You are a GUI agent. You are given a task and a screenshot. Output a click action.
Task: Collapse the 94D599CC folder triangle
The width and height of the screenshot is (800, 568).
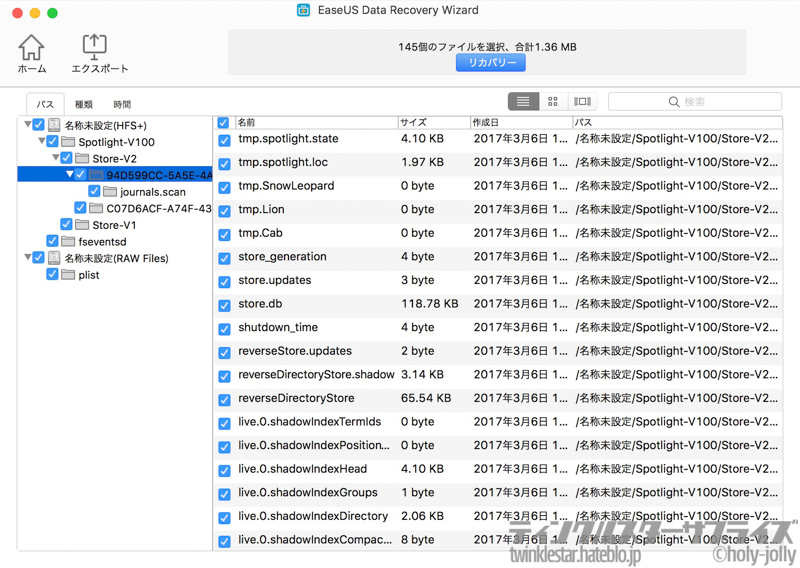click(69, 174)
